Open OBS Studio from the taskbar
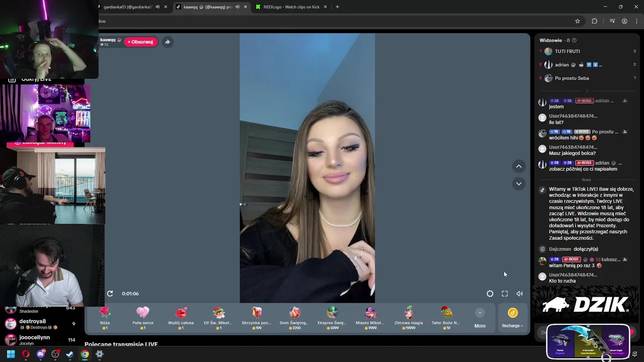 pos(55,354)
